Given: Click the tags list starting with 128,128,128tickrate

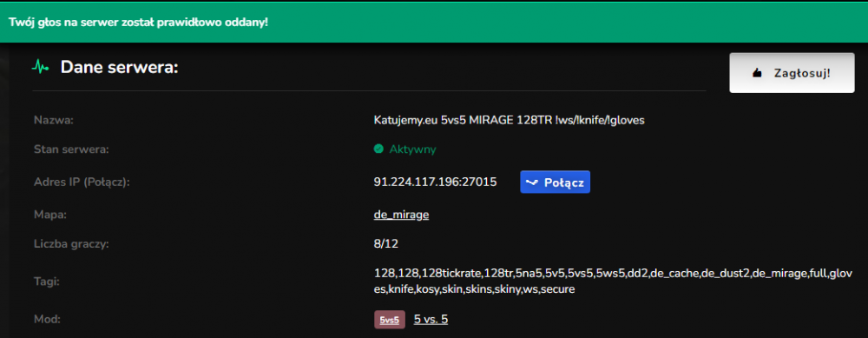Looking at the screenshot, I should 614,281.
